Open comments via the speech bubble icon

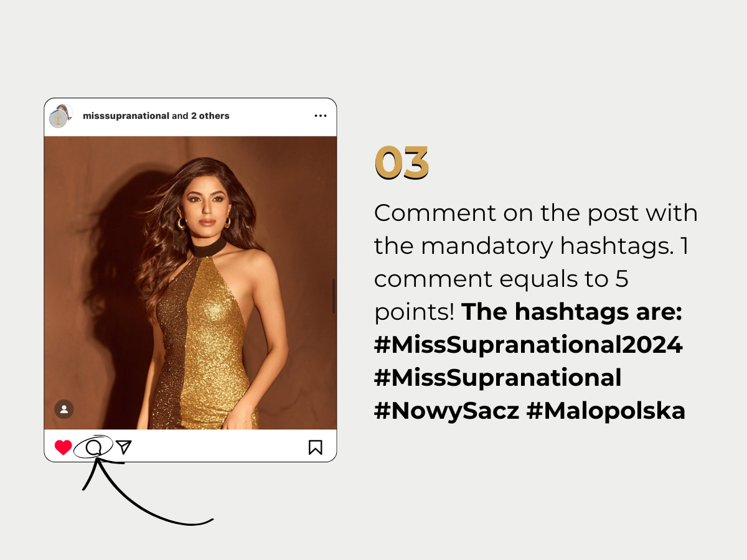pyautogui.click(x=93, y=447)
